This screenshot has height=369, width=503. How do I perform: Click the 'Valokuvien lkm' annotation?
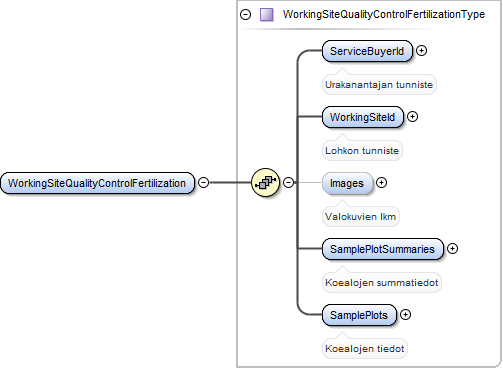click(361, 216)
